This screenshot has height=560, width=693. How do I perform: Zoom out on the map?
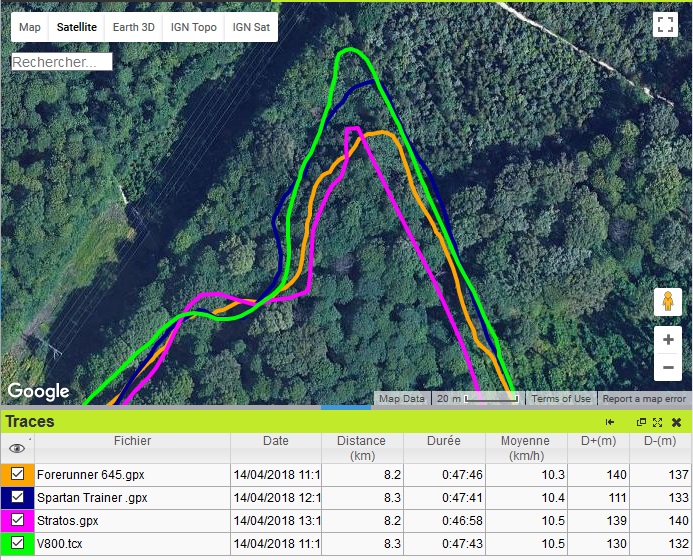667,368
